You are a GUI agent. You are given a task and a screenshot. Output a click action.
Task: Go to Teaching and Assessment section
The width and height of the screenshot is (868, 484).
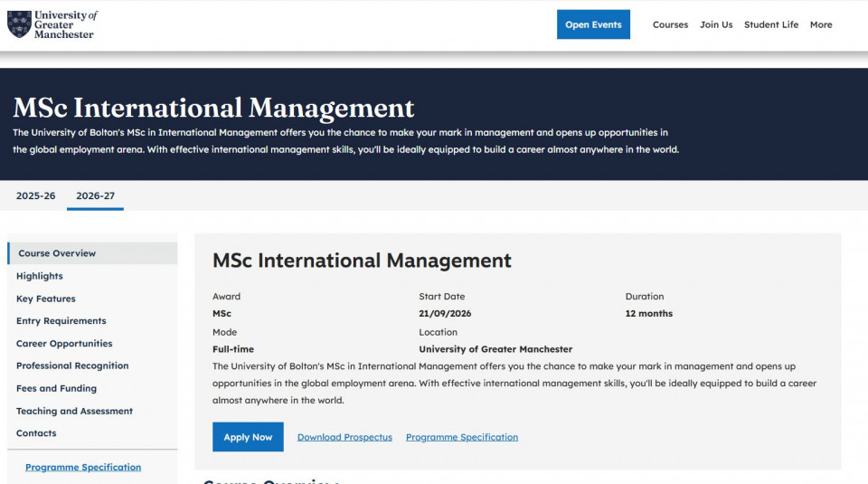coord(74,412)
